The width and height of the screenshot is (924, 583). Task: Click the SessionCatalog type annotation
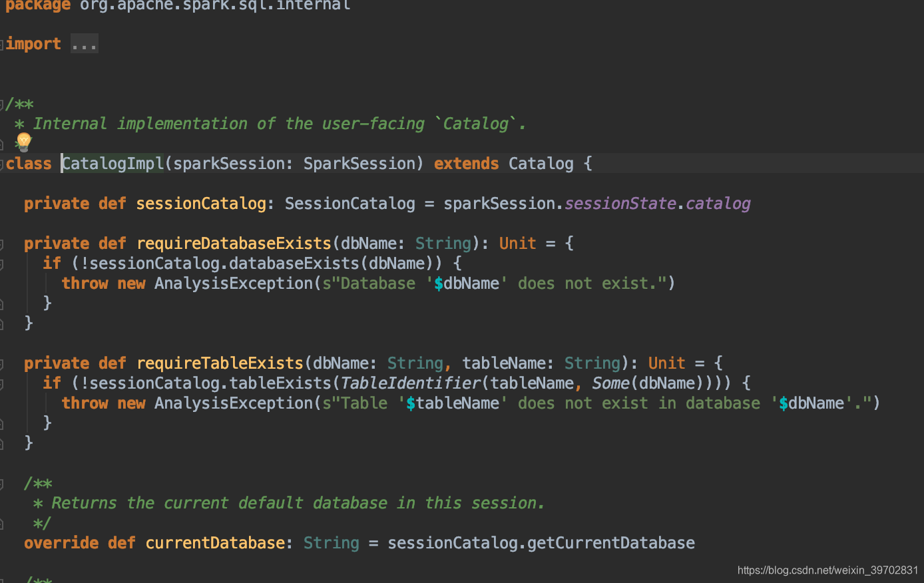[350, 204]
